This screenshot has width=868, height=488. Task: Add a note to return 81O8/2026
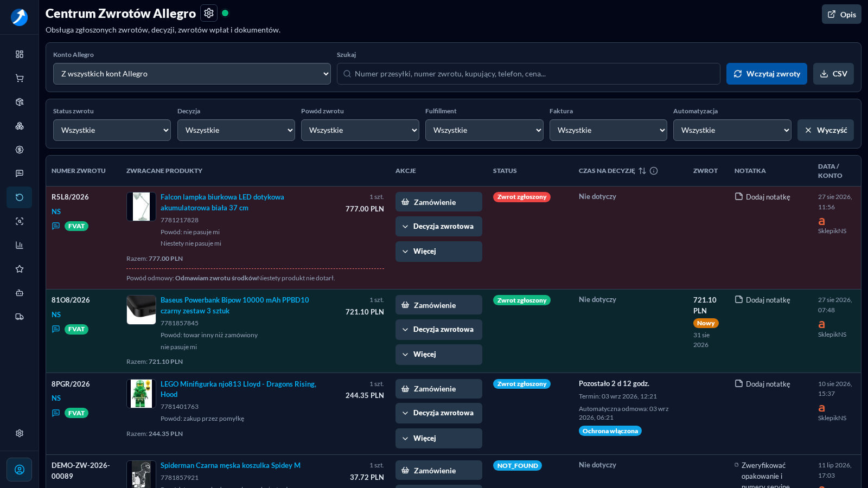click(x=762, y=300)
